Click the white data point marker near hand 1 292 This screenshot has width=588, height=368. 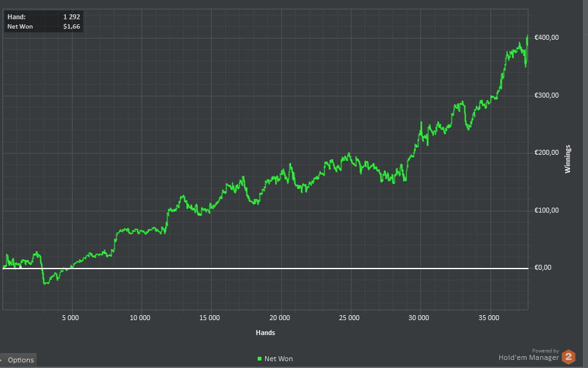click(x=20, y=267)
